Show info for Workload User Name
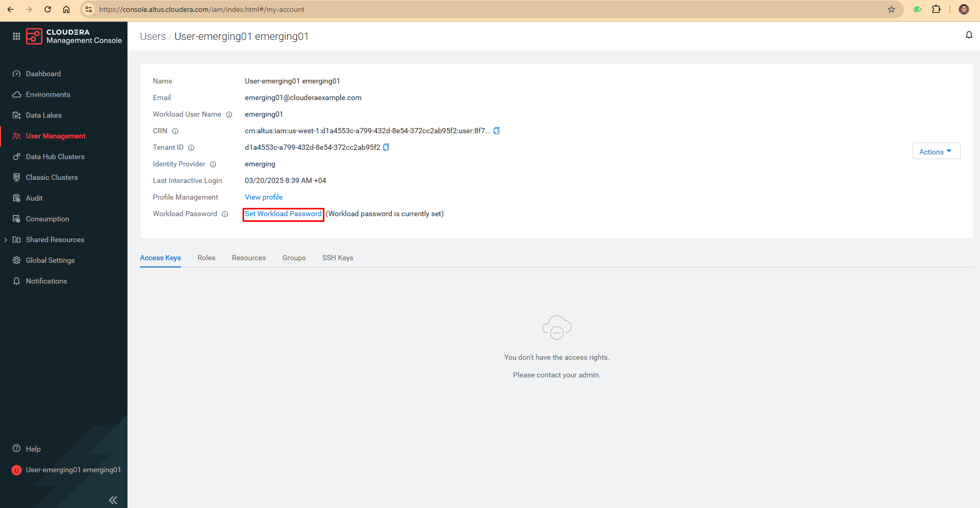This screenshot has height=508, width=980. (229, 115)
